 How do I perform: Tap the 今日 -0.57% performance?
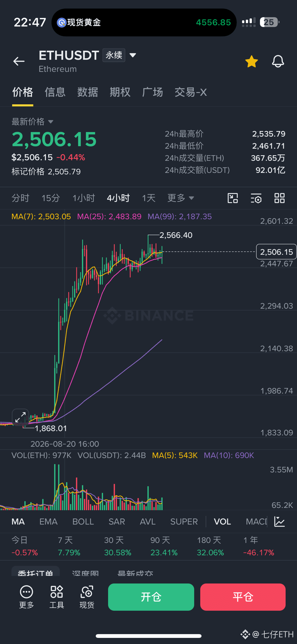pos(24,546)
